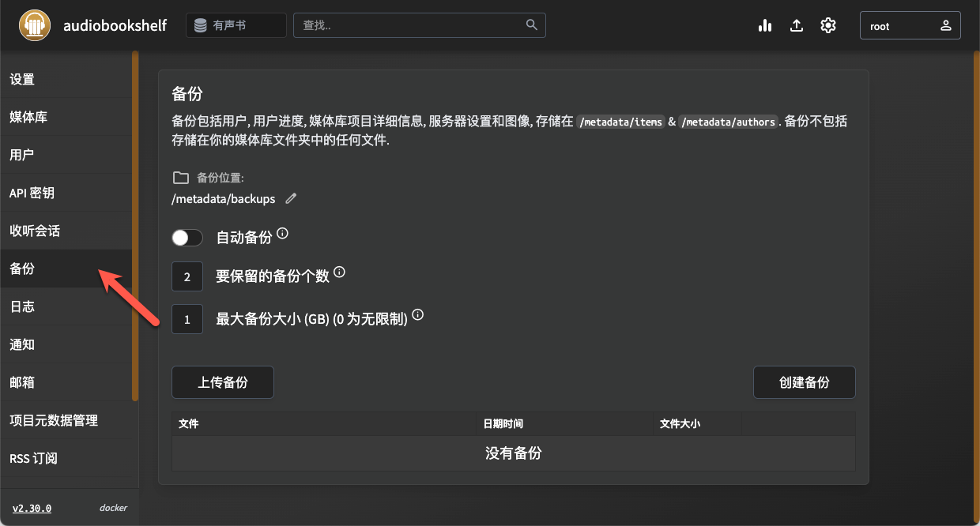Click the 最大备份大小 number field
Screen dimensions: 980x526
[x=187, y=319]
